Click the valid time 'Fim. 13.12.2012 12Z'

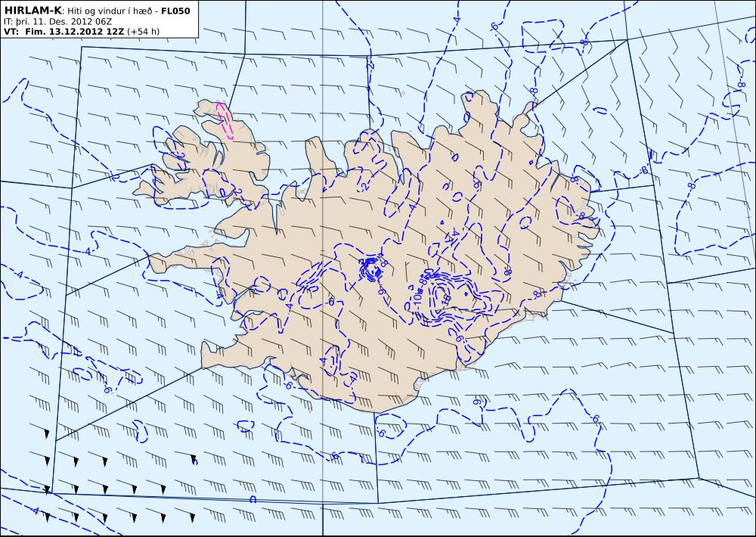tap(74, 32)
